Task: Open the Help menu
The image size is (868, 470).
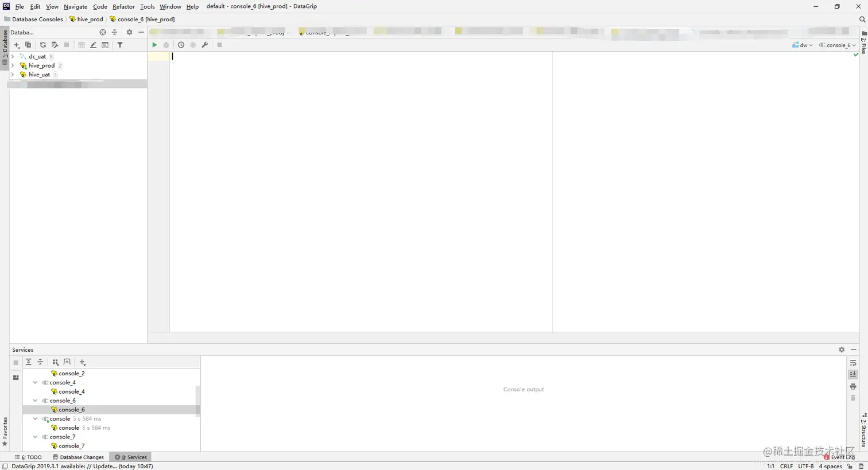Action: (x=192, y=6)
